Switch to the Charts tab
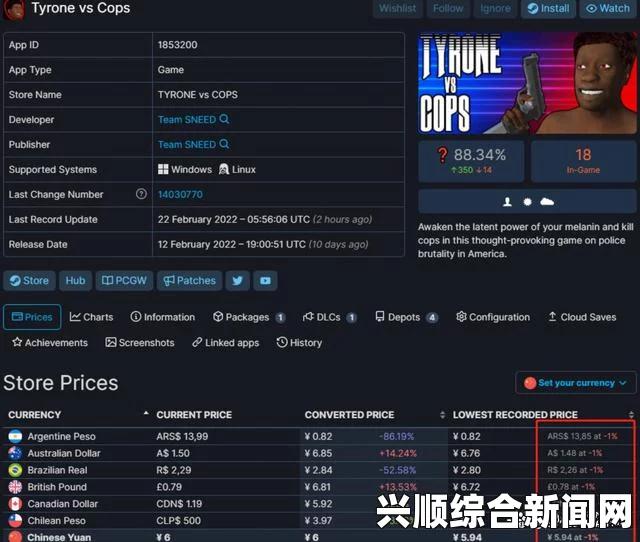The width and height of the screenshot is (640, 542). pos(91,317)
